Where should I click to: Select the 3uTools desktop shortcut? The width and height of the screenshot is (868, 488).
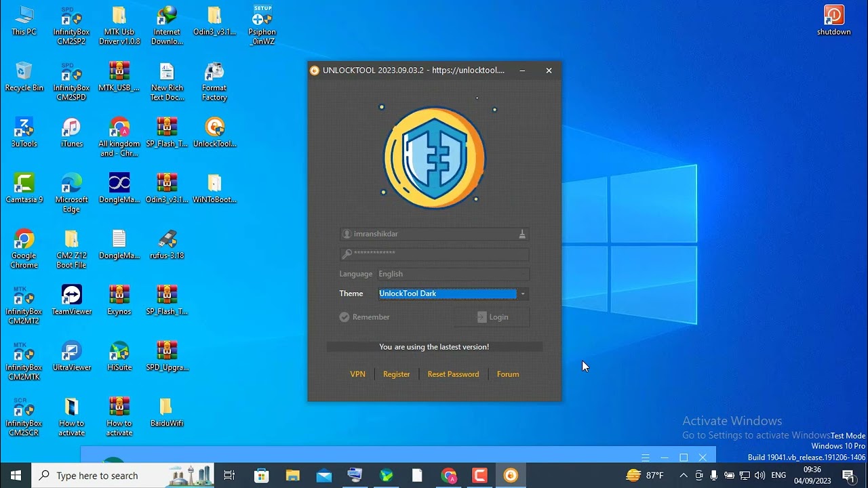24,132
